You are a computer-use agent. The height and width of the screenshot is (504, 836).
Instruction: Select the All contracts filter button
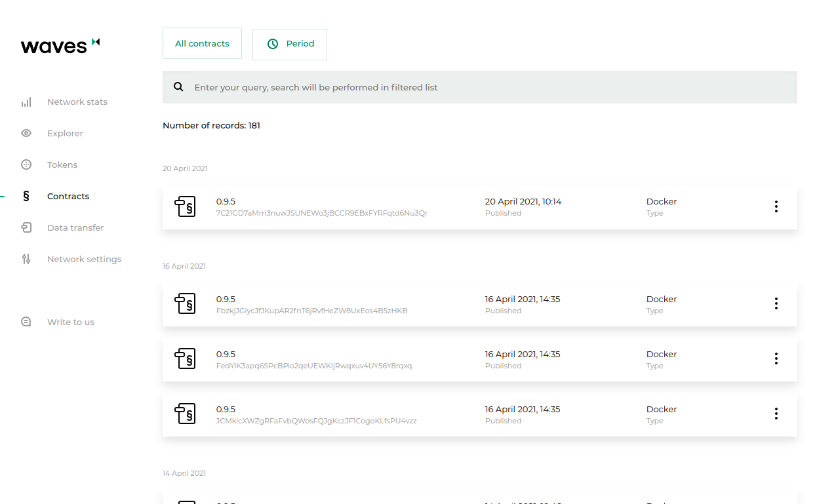click(202, 44)
